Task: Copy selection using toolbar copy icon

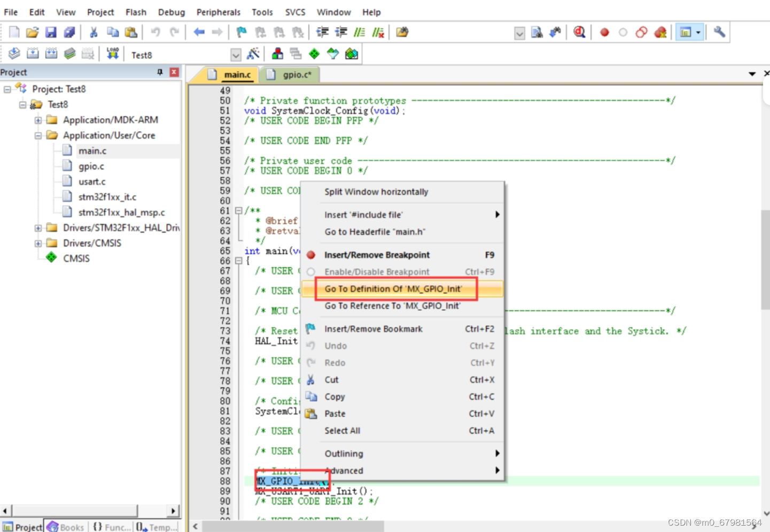Action: [112, 32]
